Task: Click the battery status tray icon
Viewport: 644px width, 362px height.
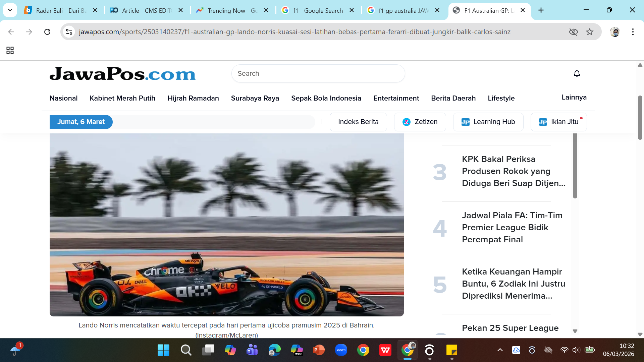Action: [x=589, y=350]
